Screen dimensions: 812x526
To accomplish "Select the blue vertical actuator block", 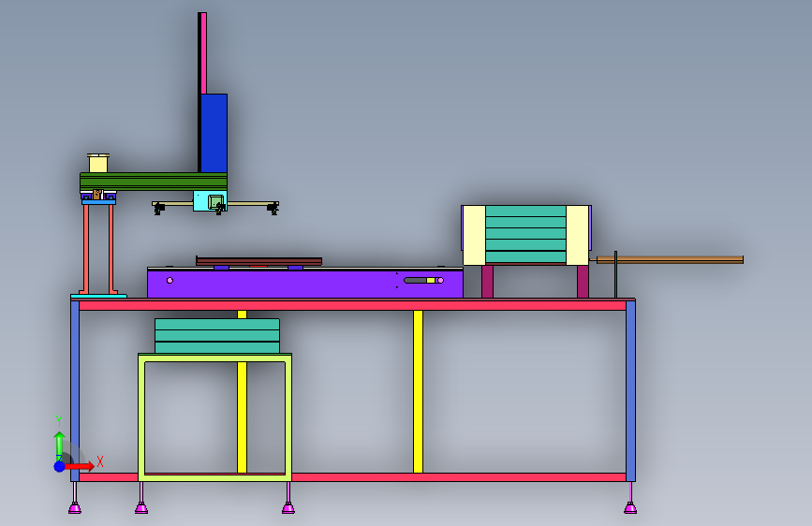I will (x=214, y=133).
